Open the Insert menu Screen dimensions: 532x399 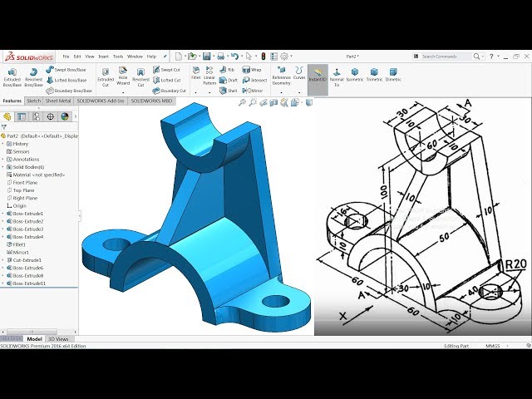[103, 57]
